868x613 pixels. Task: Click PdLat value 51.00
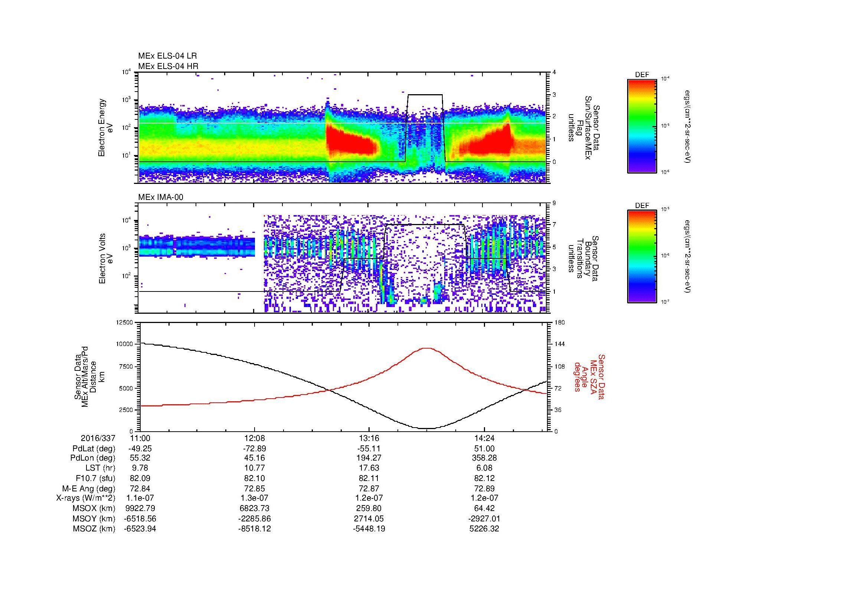point(484,449)
